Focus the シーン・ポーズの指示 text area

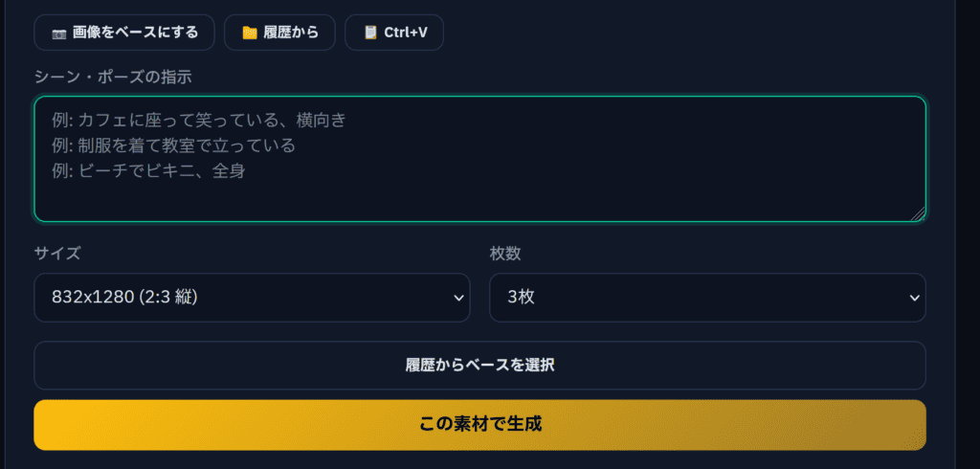coord(479,182)
